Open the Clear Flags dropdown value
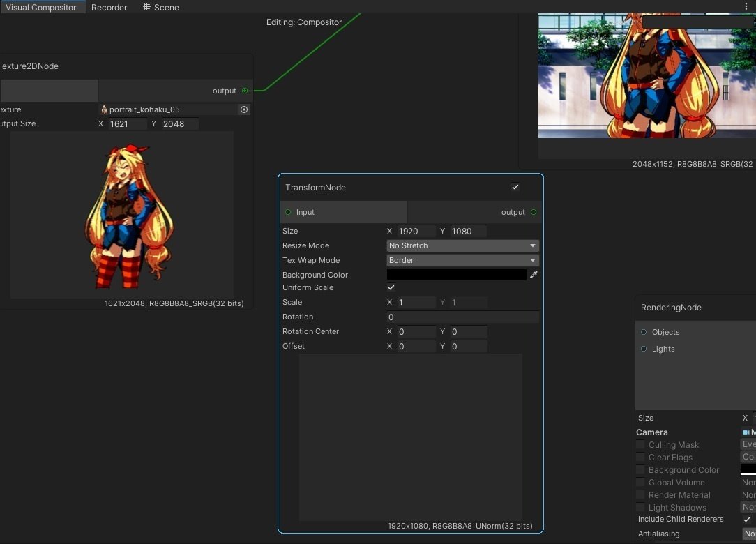This screenshot has height=544, width=756. tap(748, 457)
